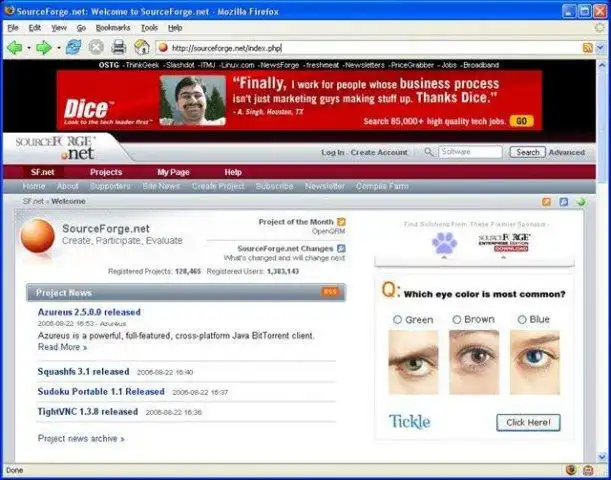Screen dimensions: 611x480
Task: Open the Sudoku Portable 1.1 Released link
Action: pyautogui.click(x=101, y=391)
